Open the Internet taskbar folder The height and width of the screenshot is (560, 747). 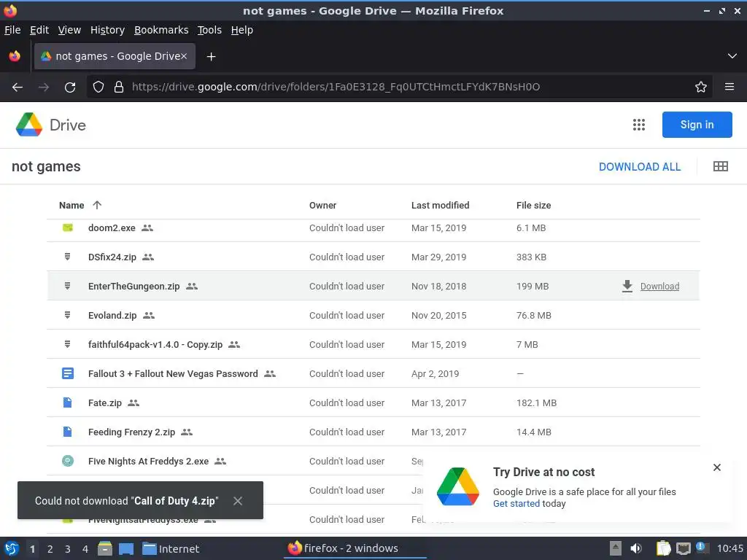[171, 548]
